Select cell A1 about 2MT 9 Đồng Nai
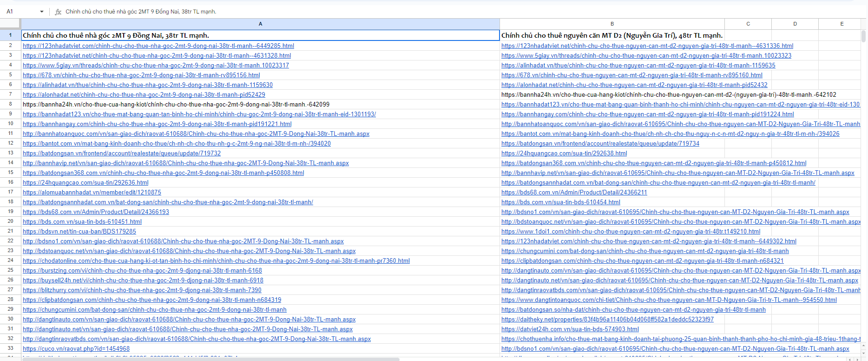 tap(260, 35)
